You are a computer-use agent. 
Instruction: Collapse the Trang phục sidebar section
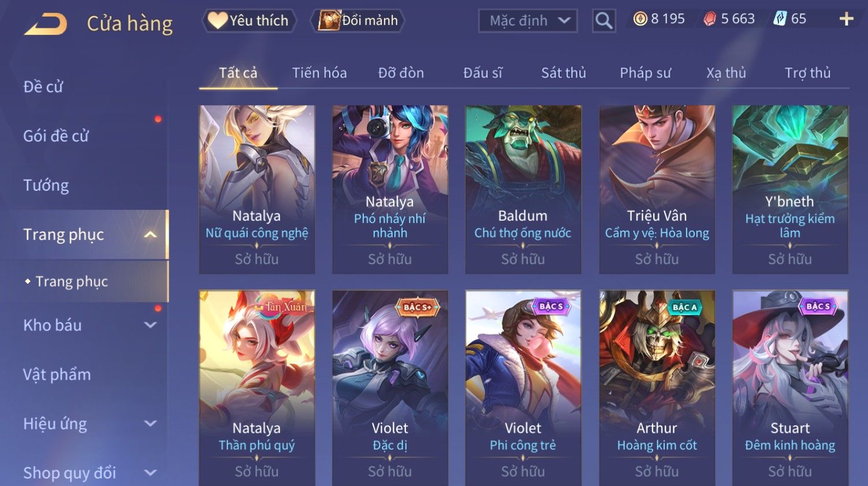click(150, 235)
